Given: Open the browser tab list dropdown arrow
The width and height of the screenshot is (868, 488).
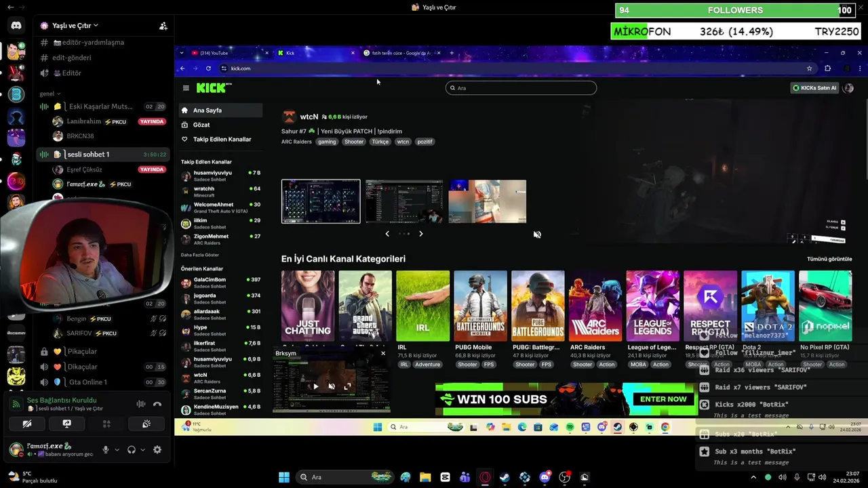Looking at the screenshot, I should coord(181,53).
